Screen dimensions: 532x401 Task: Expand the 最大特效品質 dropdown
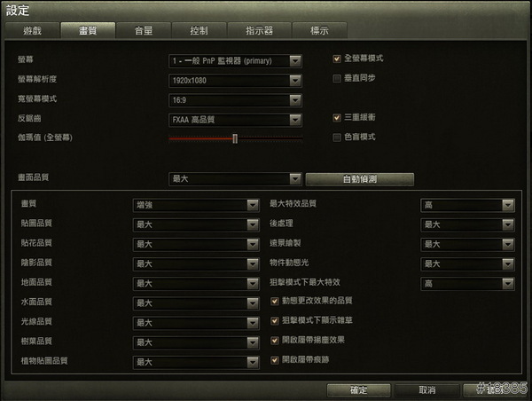coord(467,205)
